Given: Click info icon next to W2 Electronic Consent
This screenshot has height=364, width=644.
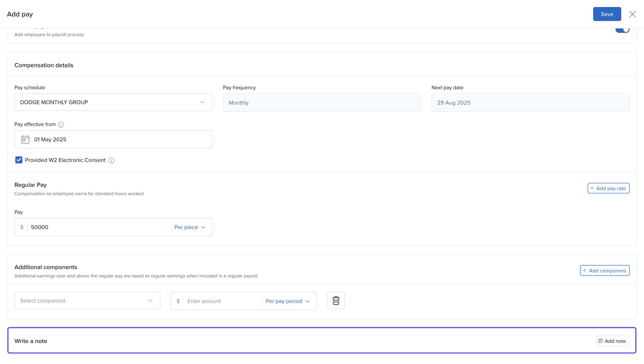Looking at the screenshot, I should tap(111, 161).
